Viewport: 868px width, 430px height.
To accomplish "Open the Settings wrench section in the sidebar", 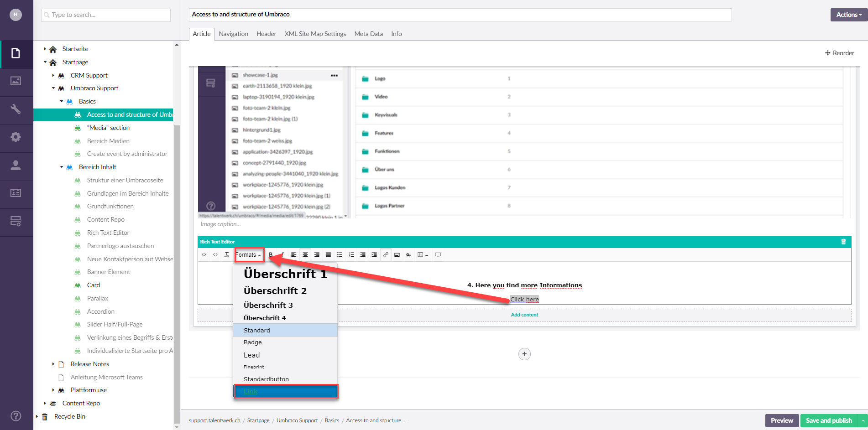I will click(x=16, y=109).
